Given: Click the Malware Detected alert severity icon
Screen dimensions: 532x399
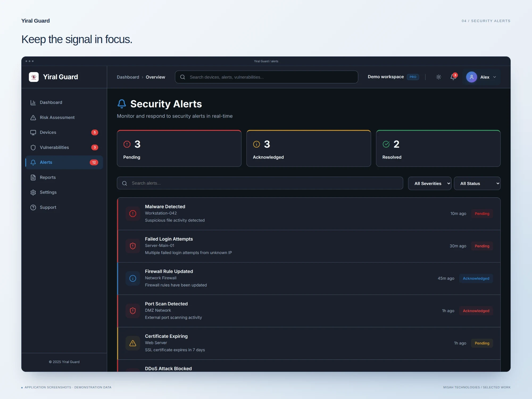Looking at the screenshot, I should 133,214.
